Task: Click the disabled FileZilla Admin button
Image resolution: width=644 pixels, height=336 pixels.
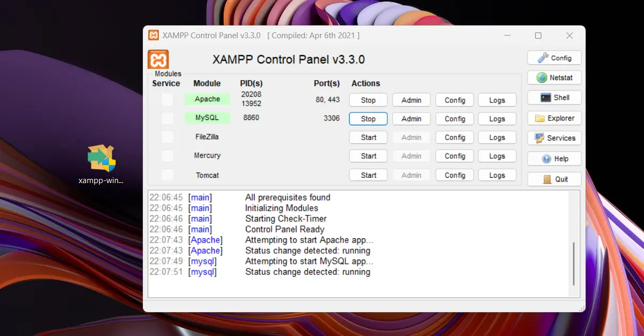Action: point(411,137)
